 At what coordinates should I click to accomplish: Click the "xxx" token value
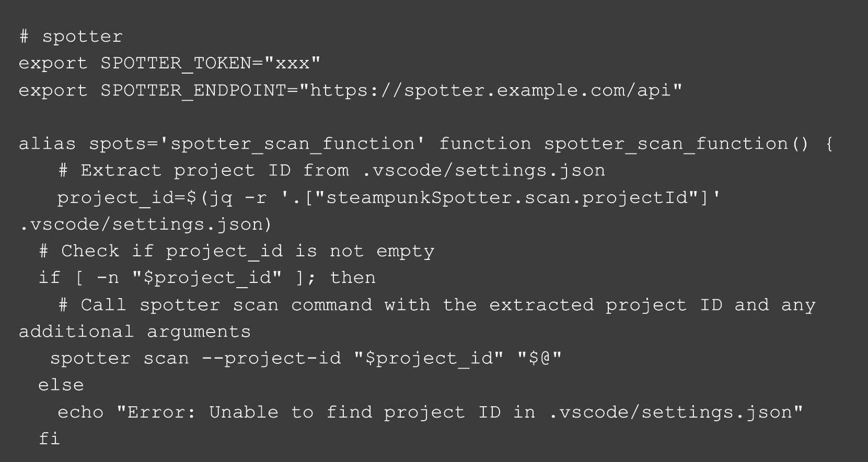point(292,64)
